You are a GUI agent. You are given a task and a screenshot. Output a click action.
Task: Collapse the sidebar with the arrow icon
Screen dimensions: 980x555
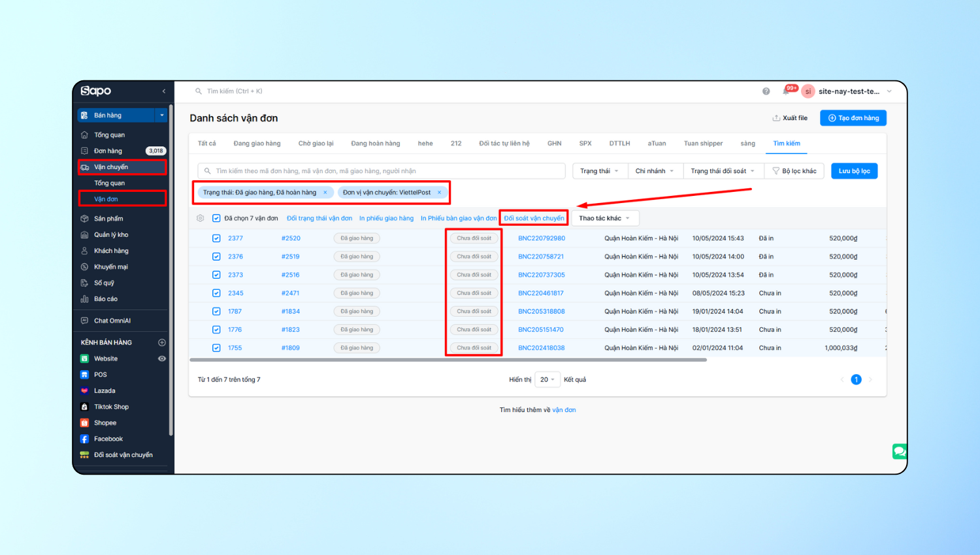click(163, 91)
